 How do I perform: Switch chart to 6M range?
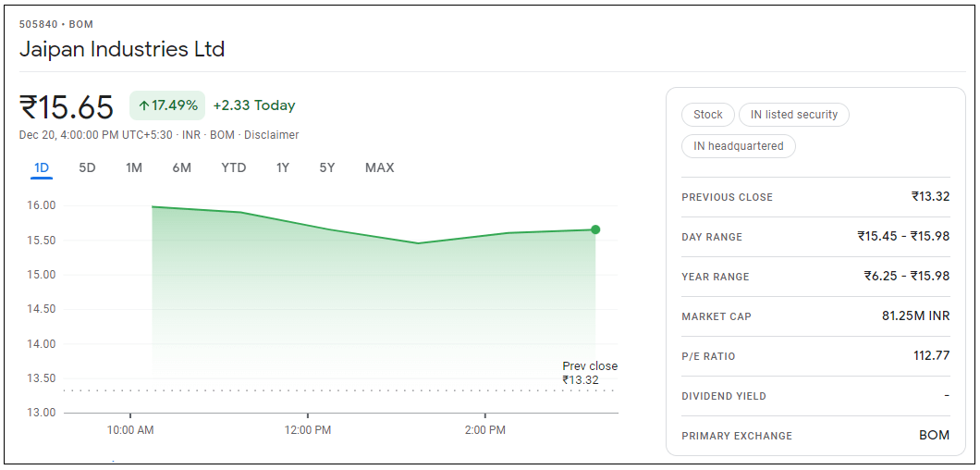[x=182, y=167]
